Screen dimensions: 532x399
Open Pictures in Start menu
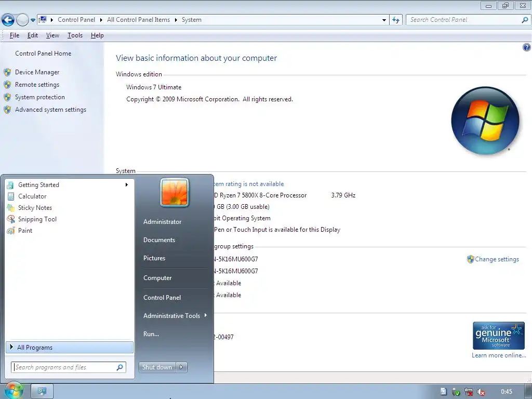tap(154, 258)
